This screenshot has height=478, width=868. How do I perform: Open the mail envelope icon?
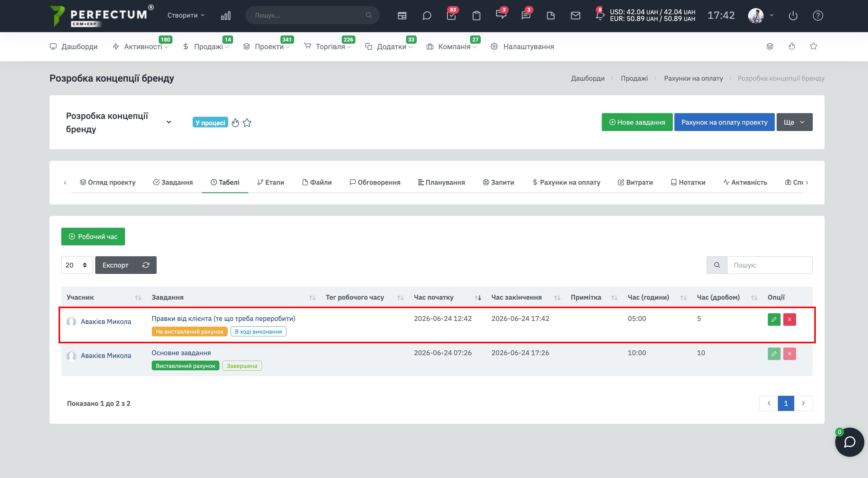point(575,15)
